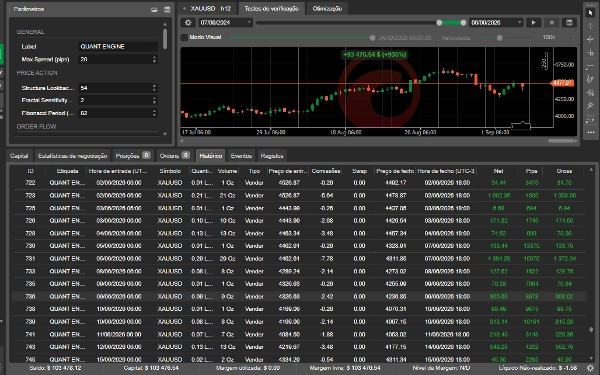Sort by the Símbolo column header

[x=170, y=171]
